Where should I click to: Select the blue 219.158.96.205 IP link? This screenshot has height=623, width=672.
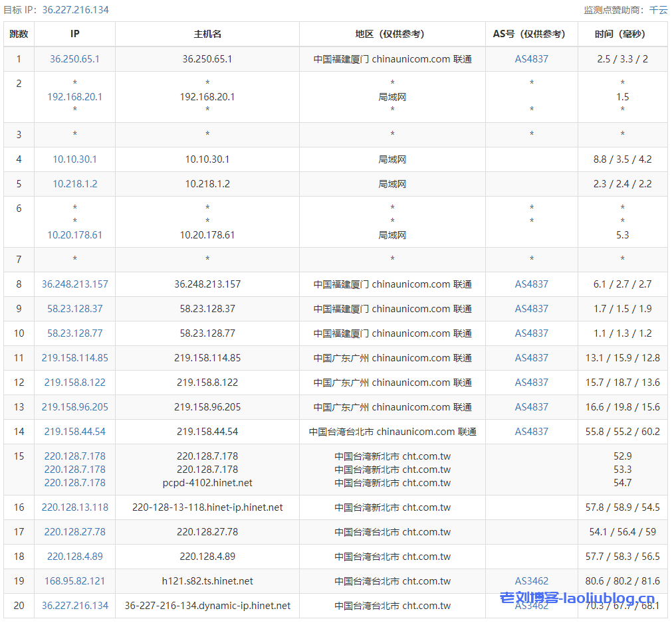74,407
